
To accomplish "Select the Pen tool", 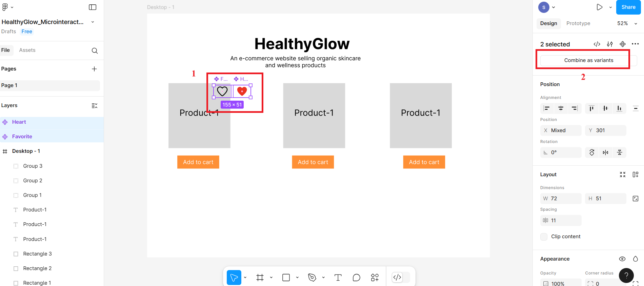I will click(x=312, y=278).
